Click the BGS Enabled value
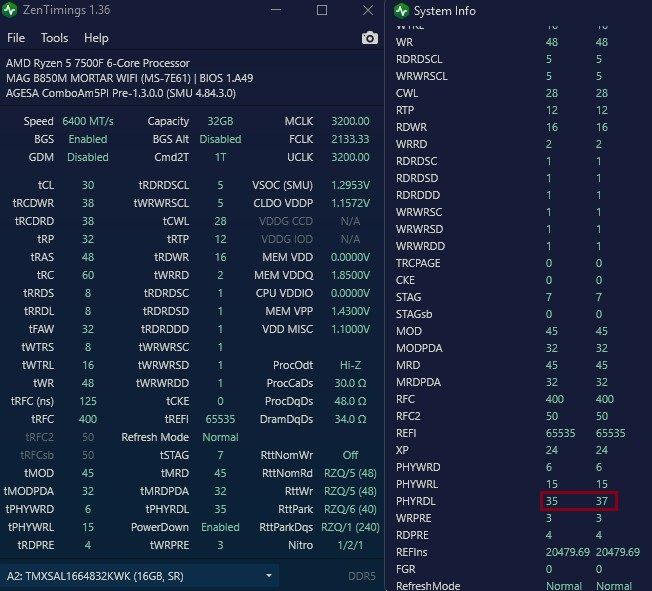The height and width of the screenshot is (591, 652). point(88,139)
